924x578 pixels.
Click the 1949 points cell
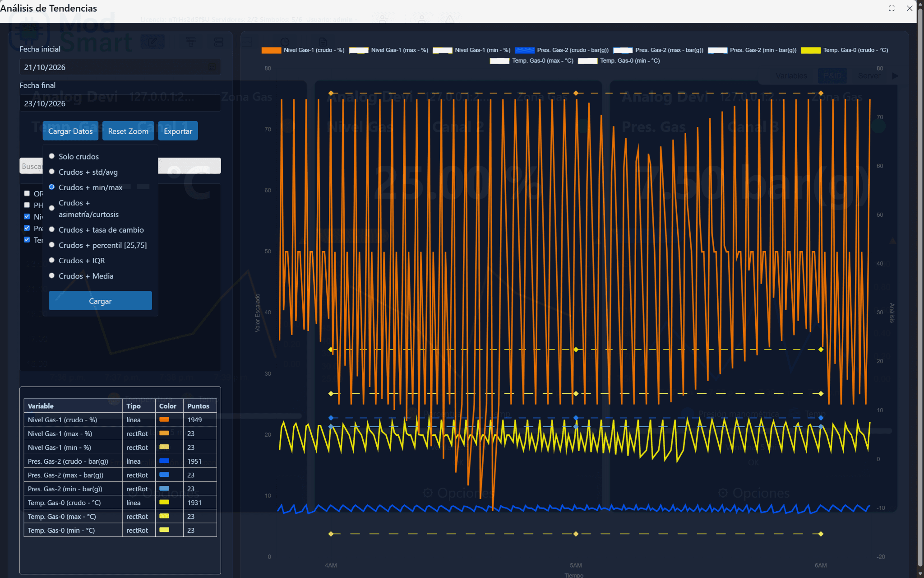[x=200, y=420]
